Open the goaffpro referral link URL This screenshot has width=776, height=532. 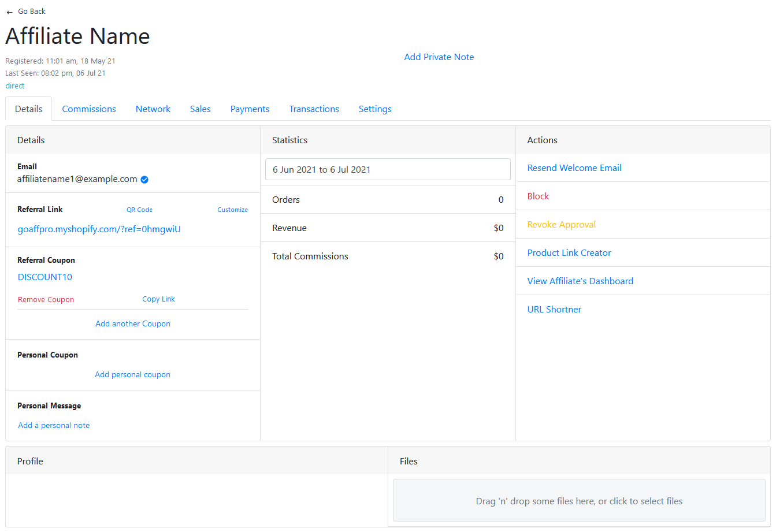coord(99,229)
